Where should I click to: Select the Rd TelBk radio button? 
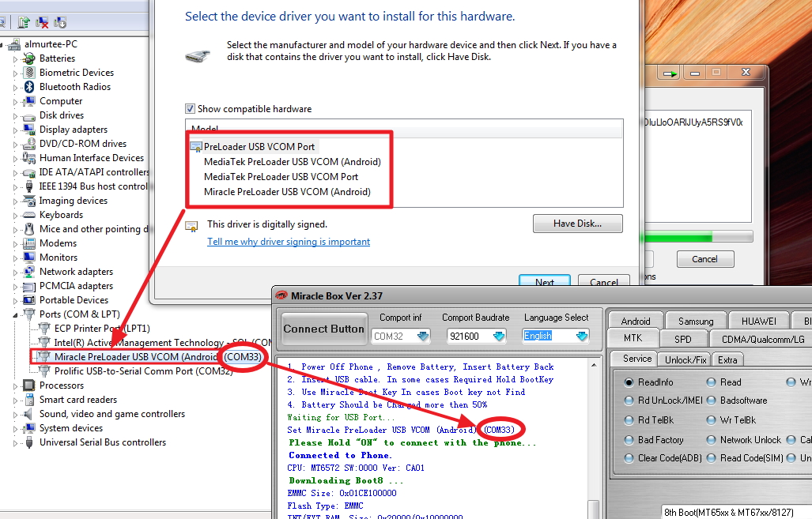(629, 420)
